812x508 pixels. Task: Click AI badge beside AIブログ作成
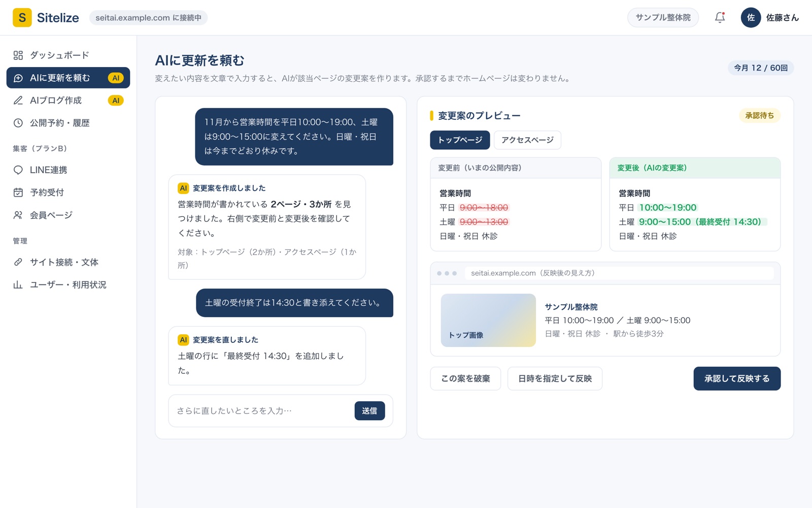(116, 101)
